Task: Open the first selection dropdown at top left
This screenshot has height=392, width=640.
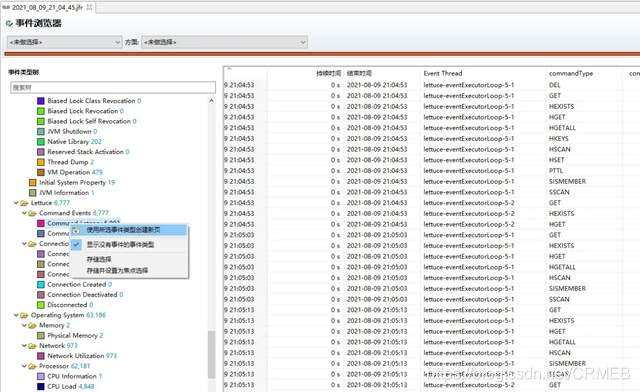Action: point(64,42)
